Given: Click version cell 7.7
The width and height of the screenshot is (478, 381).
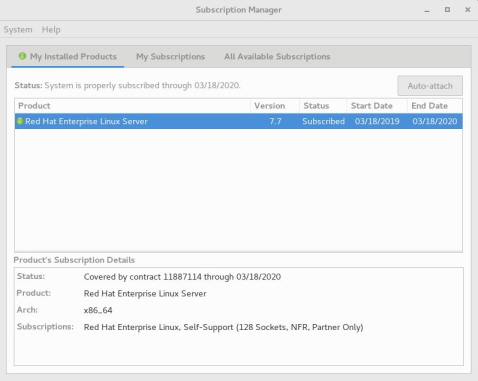Looking at the screenshot, I should click(275, 121).
